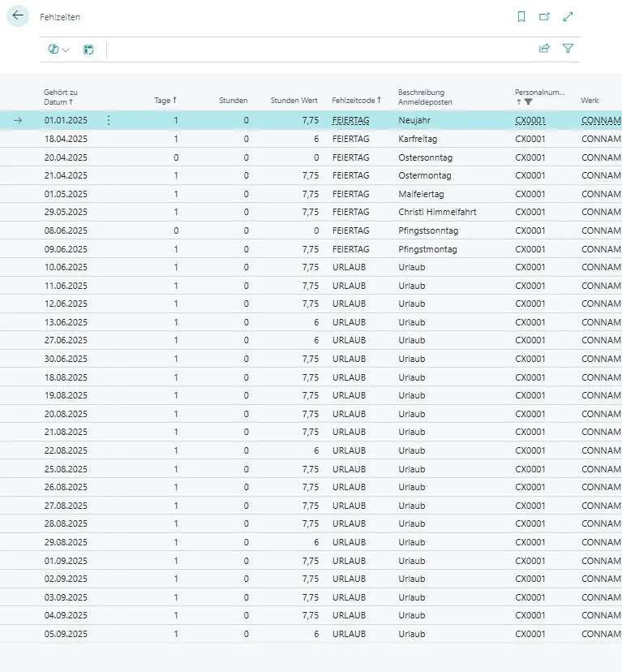Image resolution: width=622 pixels, height=672 pixels.
Task: Click the Stunden Wert column header
Action: [294, 101]
